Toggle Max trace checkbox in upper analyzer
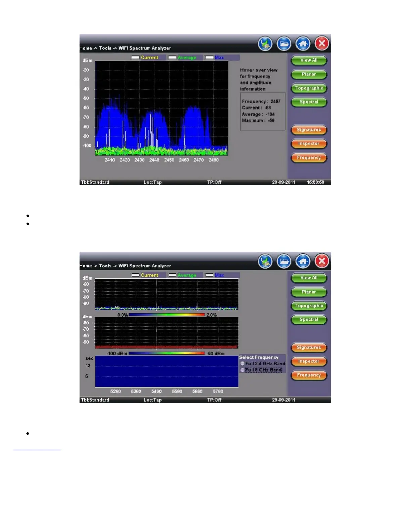This screenshot has height=532, width=411. [x=209, y=58]
